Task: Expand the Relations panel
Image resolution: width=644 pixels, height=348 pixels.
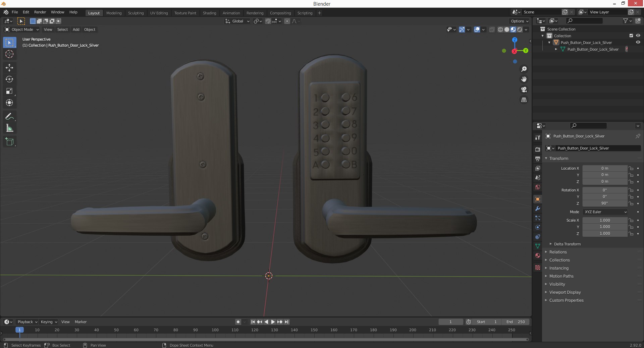Action: tap(558, 252)
